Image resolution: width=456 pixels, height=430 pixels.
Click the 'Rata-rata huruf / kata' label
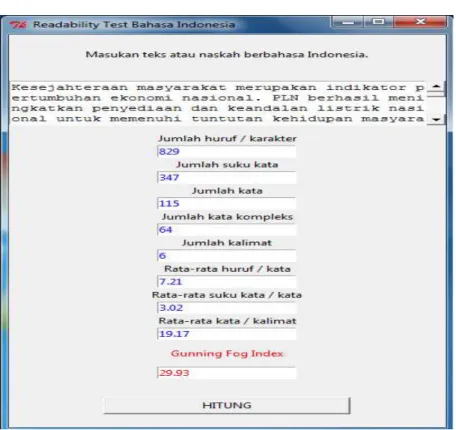pos(227,269)
